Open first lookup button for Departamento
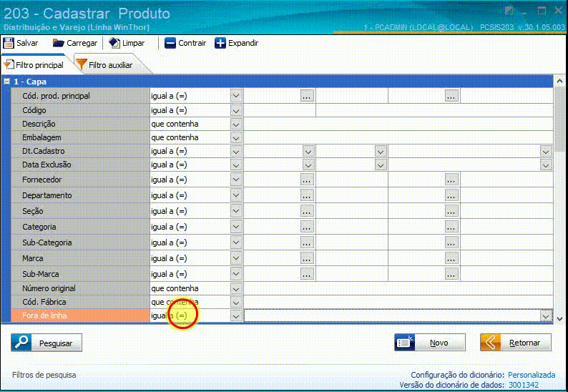568x392 pixels. (x=307, y=195)
